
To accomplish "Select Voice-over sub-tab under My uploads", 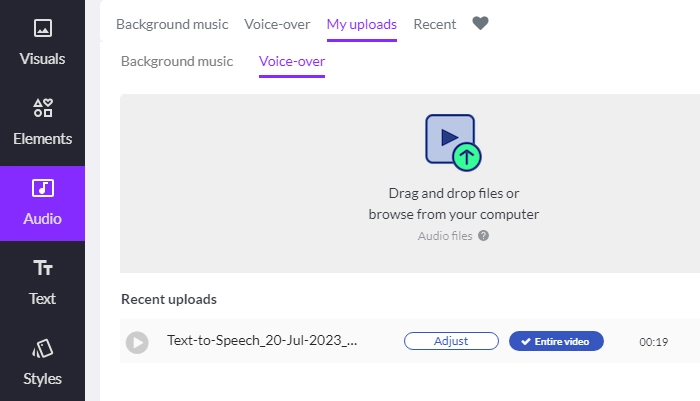I will pos(292,61).
